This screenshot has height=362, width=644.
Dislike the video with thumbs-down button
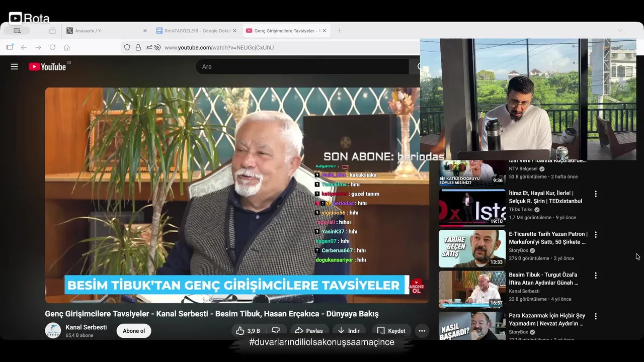(x=276, y=331)
